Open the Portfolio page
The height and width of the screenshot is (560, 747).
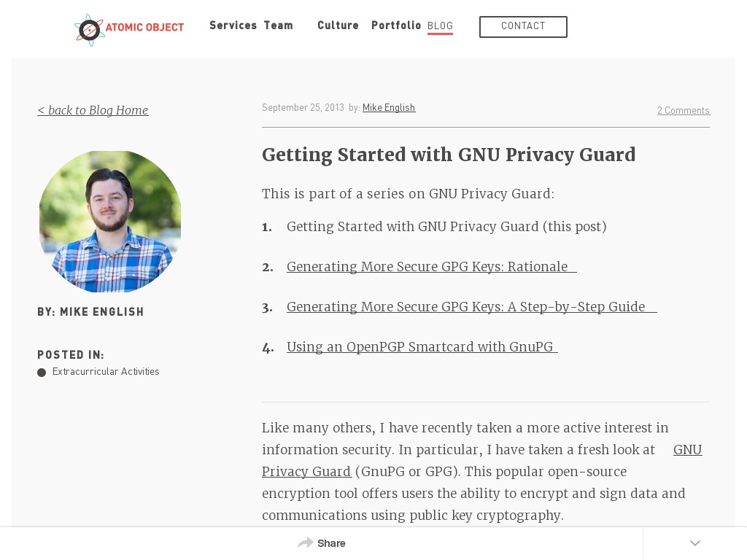(396, 26)
